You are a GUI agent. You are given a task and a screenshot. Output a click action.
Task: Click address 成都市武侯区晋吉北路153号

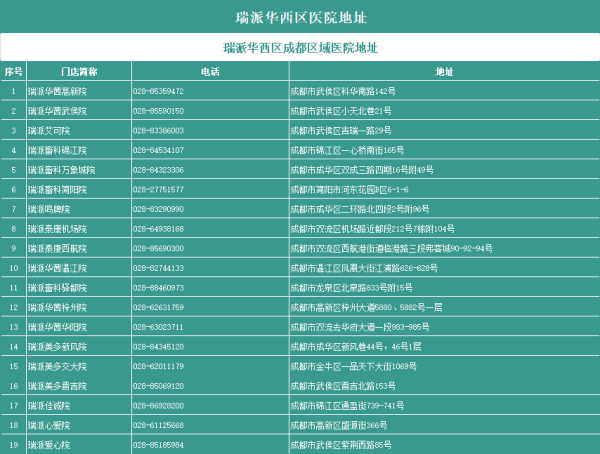[x=343, y=386]
